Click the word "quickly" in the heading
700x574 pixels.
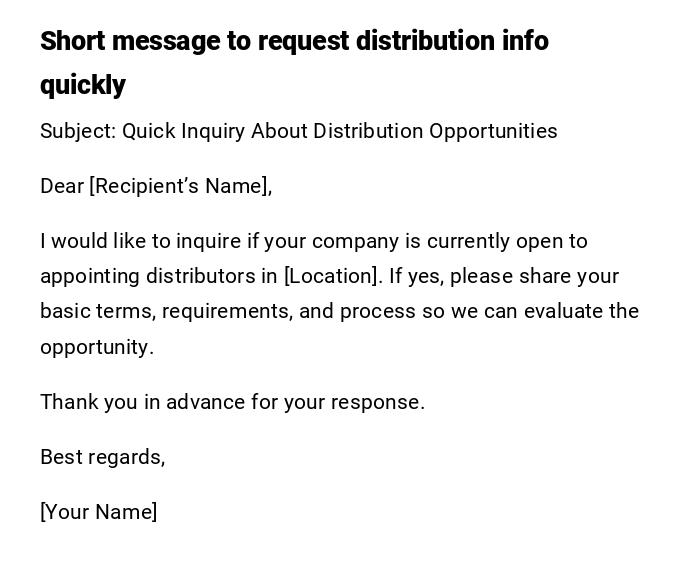pyautogui.click(x=83, y=85)
